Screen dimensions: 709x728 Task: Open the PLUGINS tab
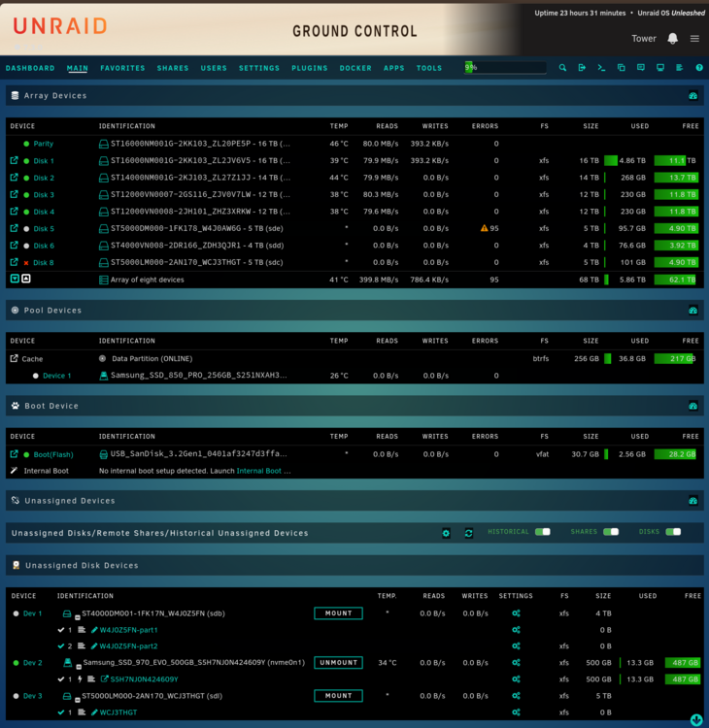click(x=310, y=68)
